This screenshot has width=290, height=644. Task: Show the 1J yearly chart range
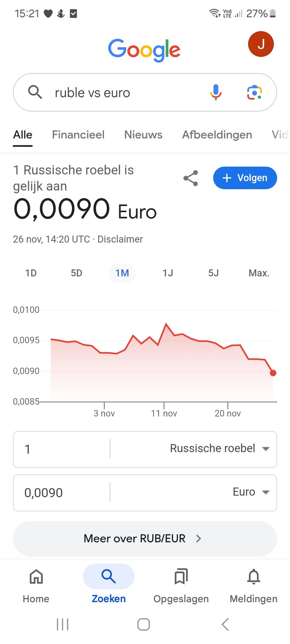point(168,273)
